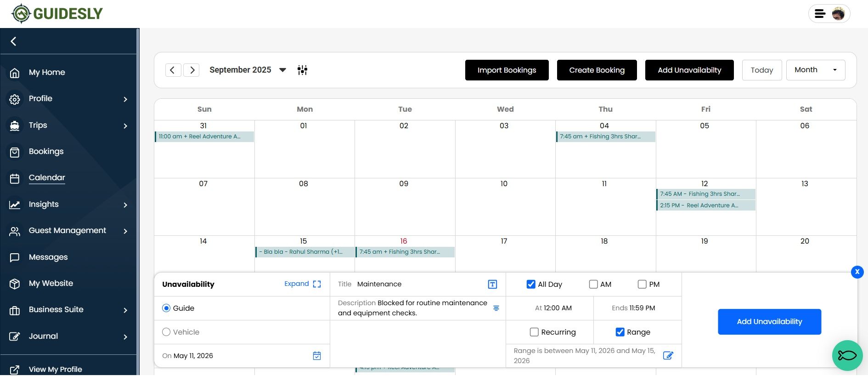Click the blue Add Unavailability button
This screenshot has width=868, height=376.
(x=769, y=322)
